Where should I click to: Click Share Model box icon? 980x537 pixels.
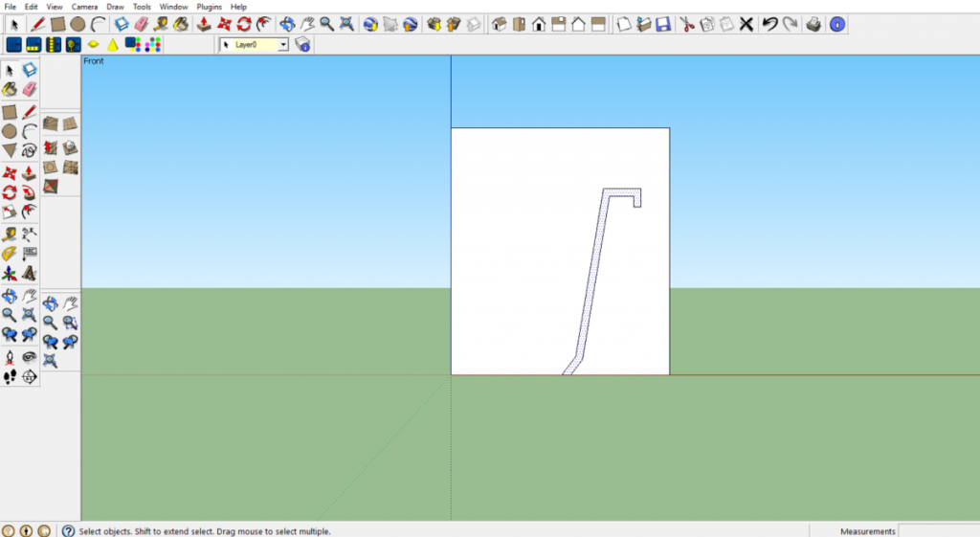click(x=454, y=24)
